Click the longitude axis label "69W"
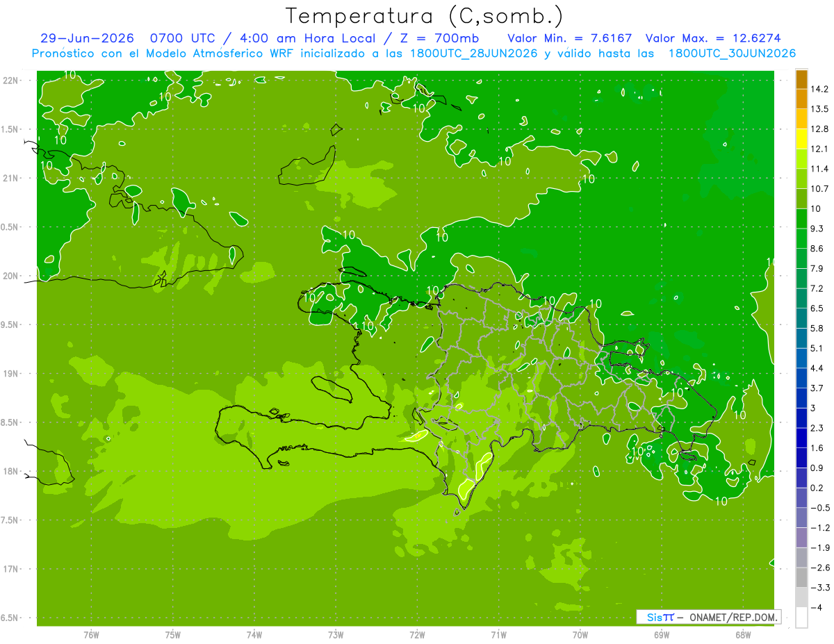 (661, 635)
